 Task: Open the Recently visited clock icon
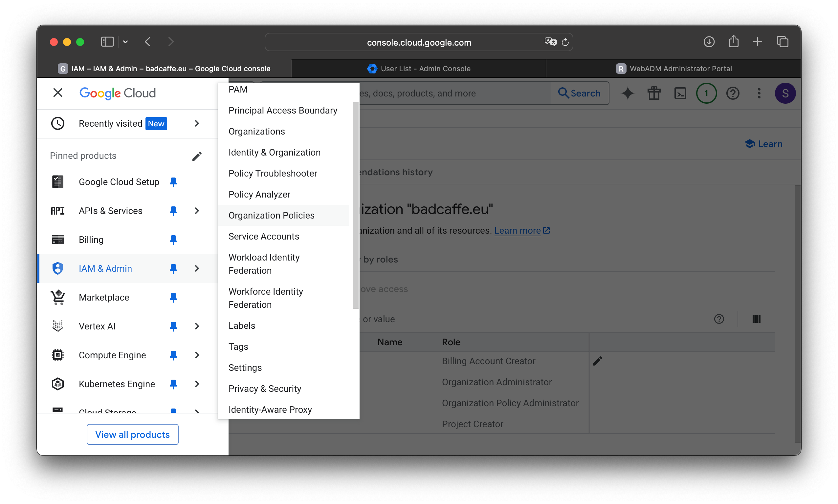coord(58,123)
